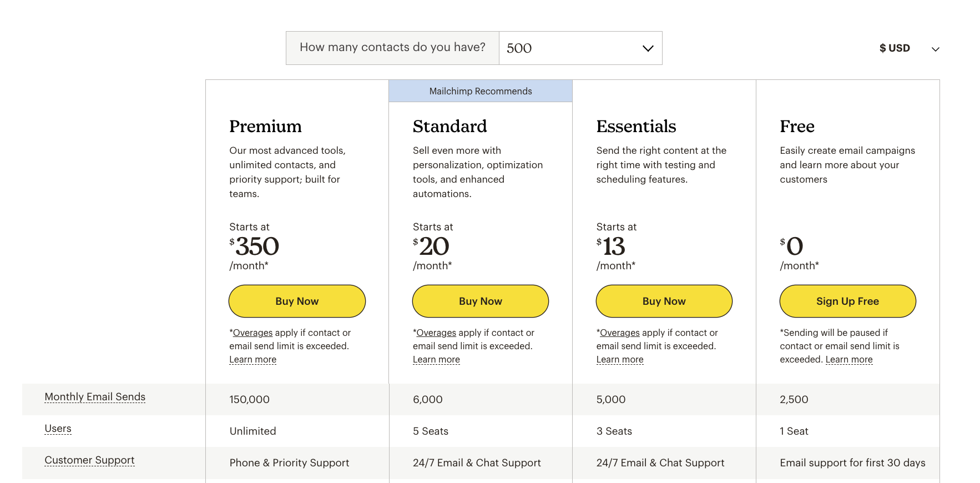Open the Overages link under Premium
This screenshot has height=483, width=980.
(x=252, y=333)
